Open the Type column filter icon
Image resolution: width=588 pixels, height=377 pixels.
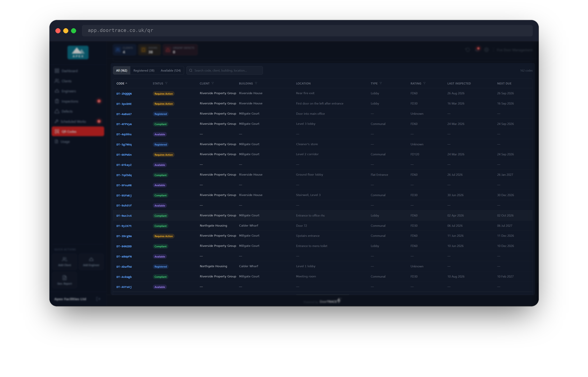click(381, 83)
